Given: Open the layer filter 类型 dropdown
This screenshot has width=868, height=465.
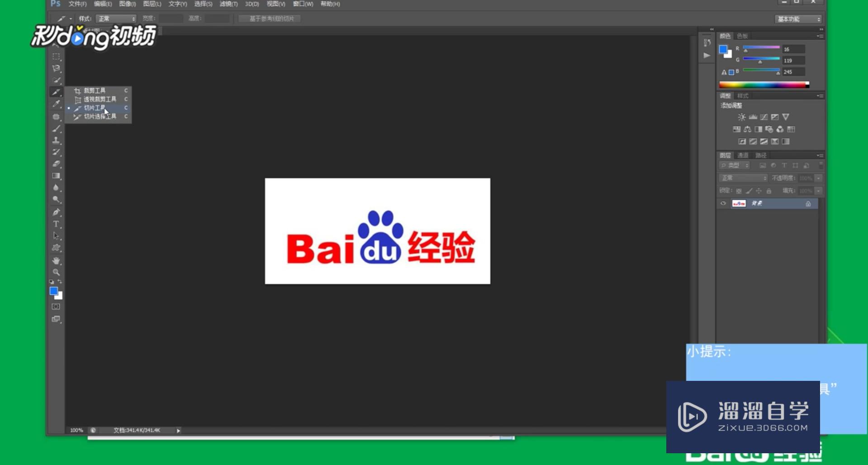Looking at the screenshot, I should point(735,166).
